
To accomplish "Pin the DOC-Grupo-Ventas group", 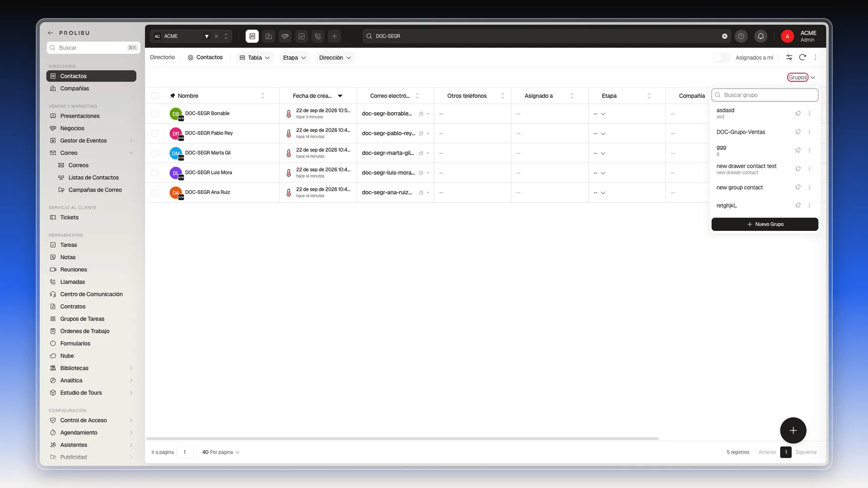I will click(798, 132).
